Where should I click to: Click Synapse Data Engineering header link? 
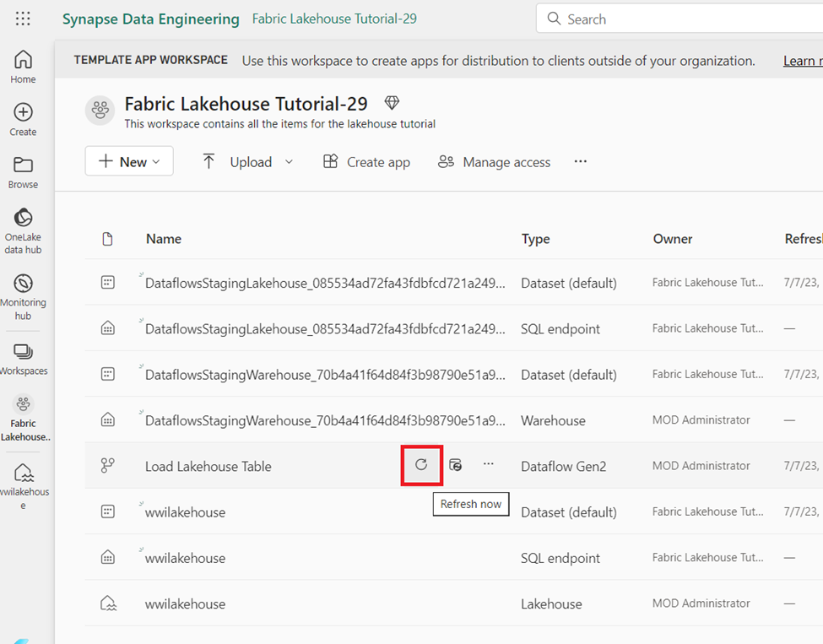[150, 19]
